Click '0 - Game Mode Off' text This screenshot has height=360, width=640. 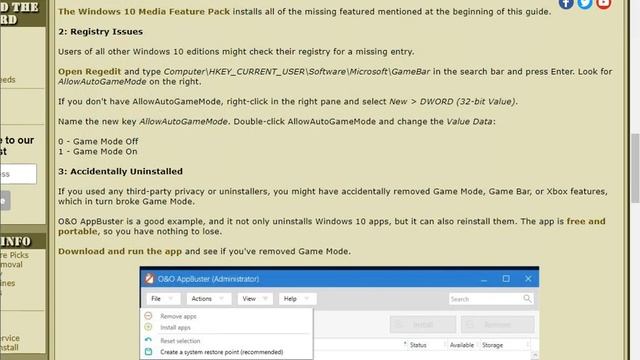[x=98, y=141]
